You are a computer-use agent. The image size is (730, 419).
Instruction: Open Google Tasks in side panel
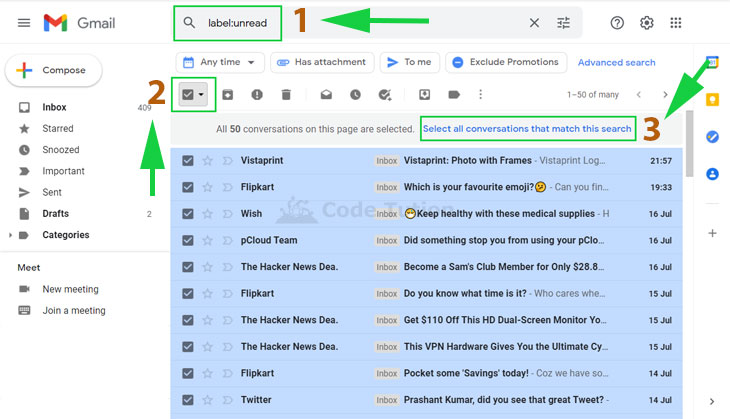[x=712, y=137]
